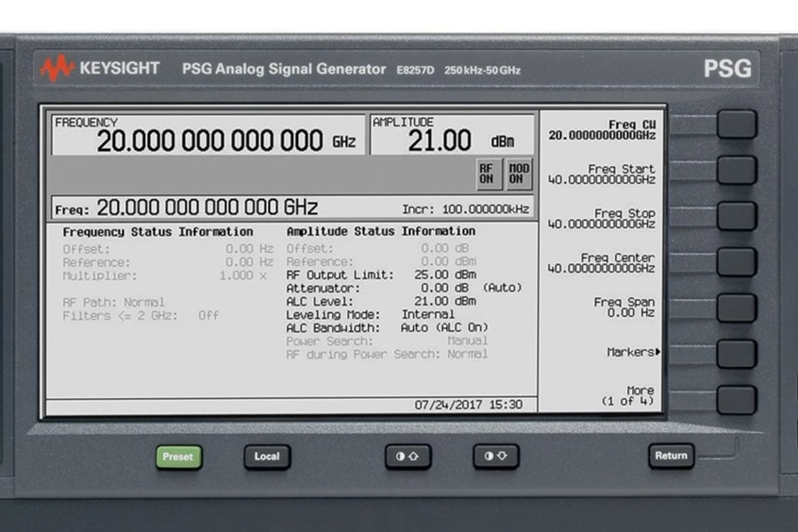The width and height of the screenshot is (798, 532).
Task: Click the 250 kHz-50 GHz range label
Action: click(482, 70)
